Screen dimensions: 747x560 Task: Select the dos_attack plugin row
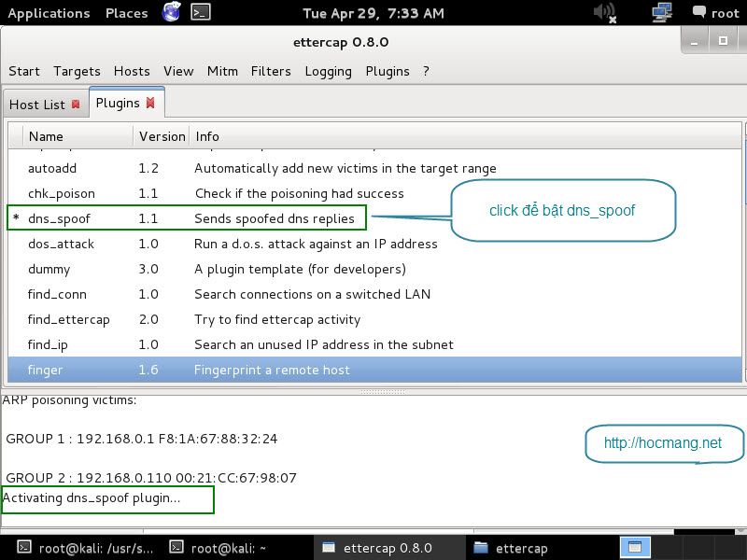tap(374, 244)
